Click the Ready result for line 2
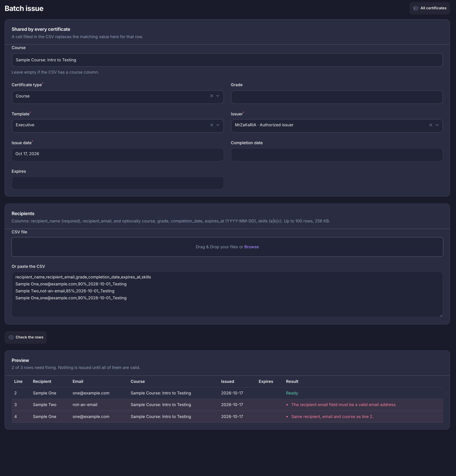456x476 pixels. (292, 393)
